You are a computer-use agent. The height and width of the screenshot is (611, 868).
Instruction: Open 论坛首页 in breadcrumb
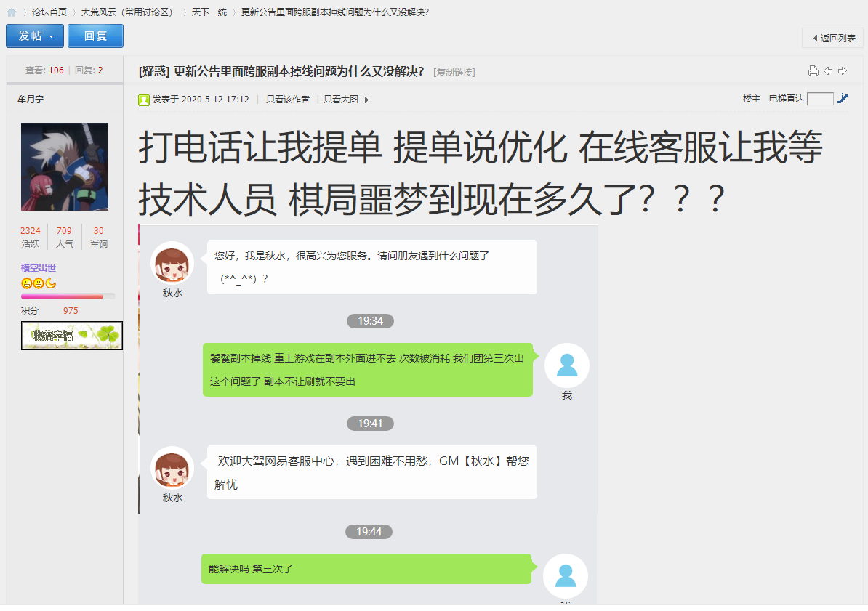coord(49,12)
